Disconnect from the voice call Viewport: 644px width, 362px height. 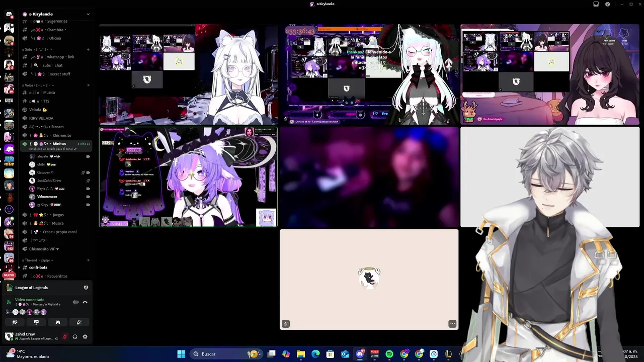(85, 302)
